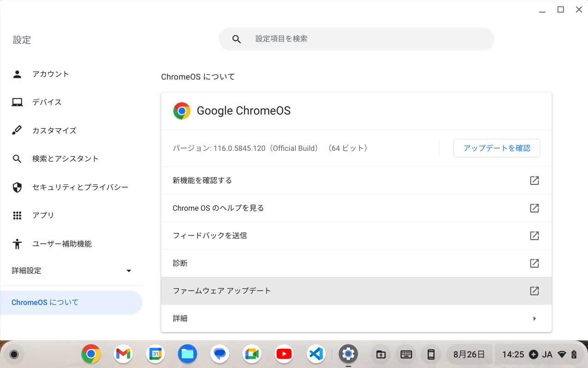The image size is (588, 368).
Task: Click the battery status icon
Action: [x=574, y=354]
